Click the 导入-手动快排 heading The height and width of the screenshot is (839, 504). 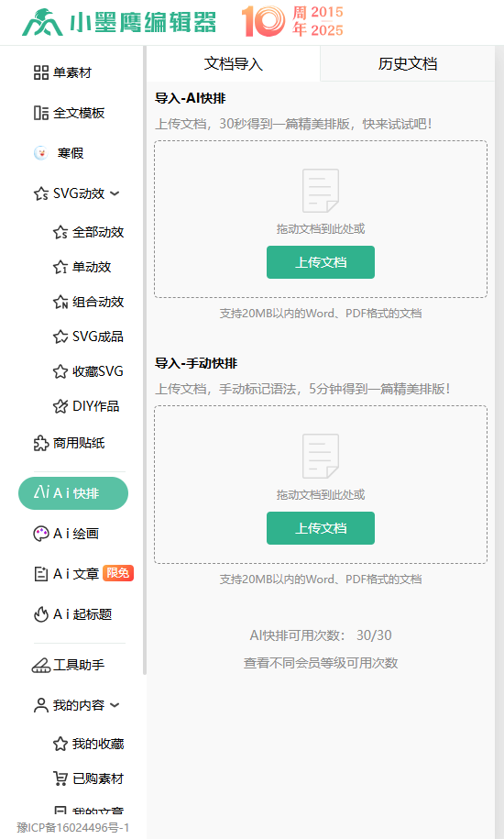coord(196,363)
